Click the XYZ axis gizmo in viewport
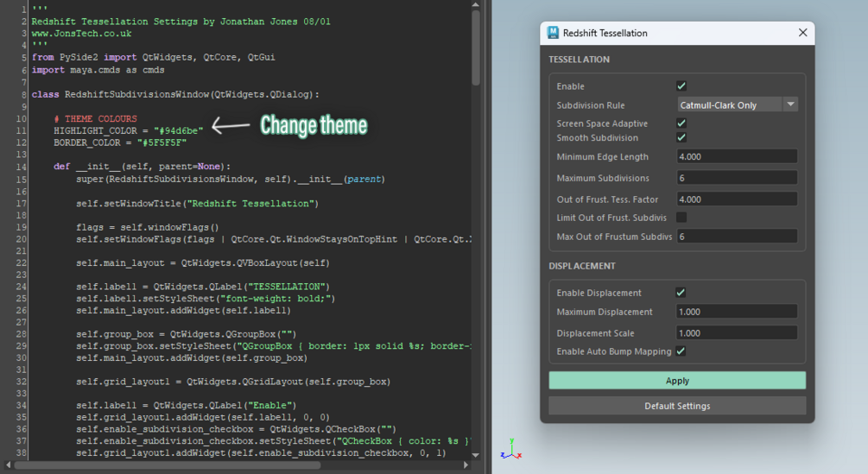 (511, 449)
